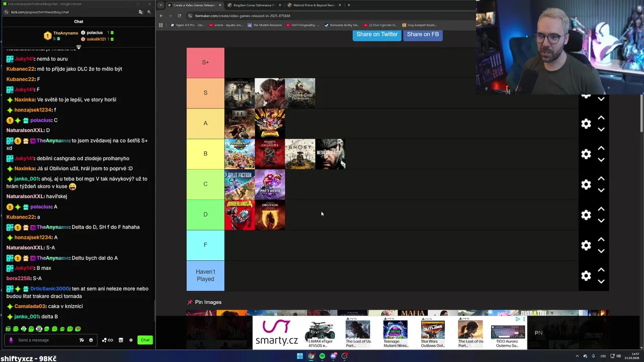This screenshot has width=644, height=362.
Task: Move the D tier row up
Action: (601, 209)
